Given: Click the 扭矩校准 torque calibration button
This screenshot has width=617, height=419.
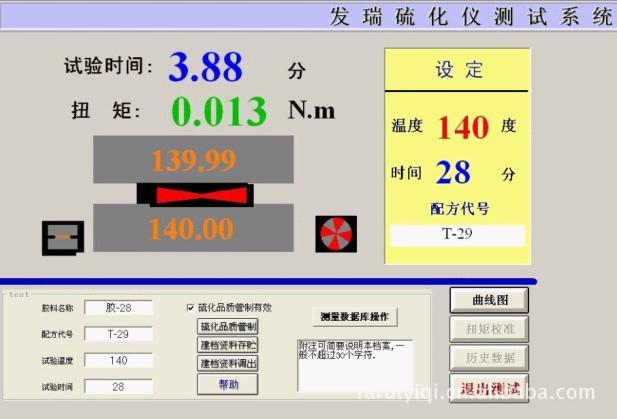Looking at the screenshot, I should click(x=487, y=329).
